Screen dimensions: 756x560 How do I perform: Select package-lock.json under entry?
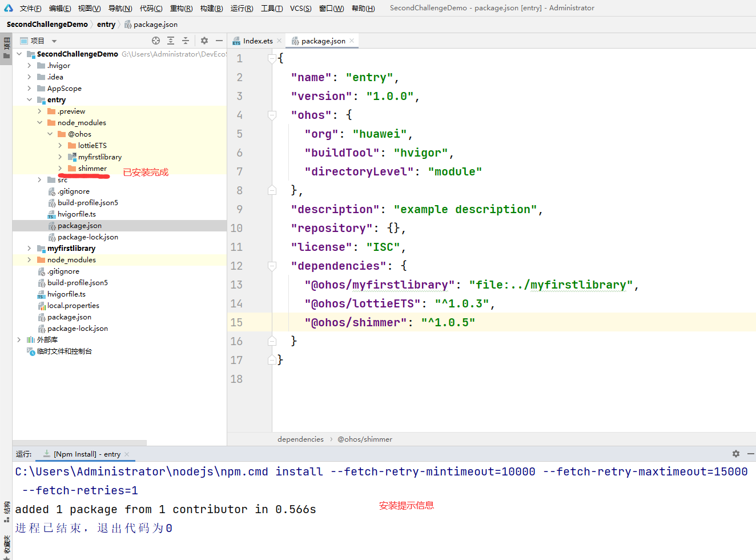tap(88, 237)
